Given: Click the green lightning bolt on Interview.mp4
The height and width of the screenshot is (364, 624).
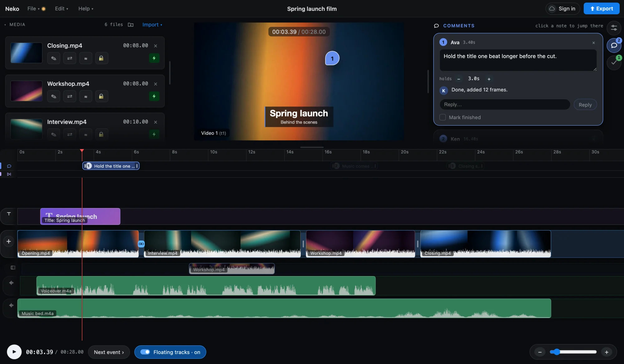Looking at the screenshot, I should [154, 134].
